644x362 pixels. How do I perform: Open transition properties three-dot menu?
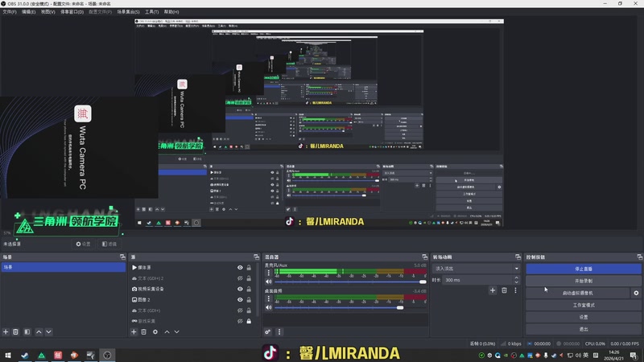[515, 290]
